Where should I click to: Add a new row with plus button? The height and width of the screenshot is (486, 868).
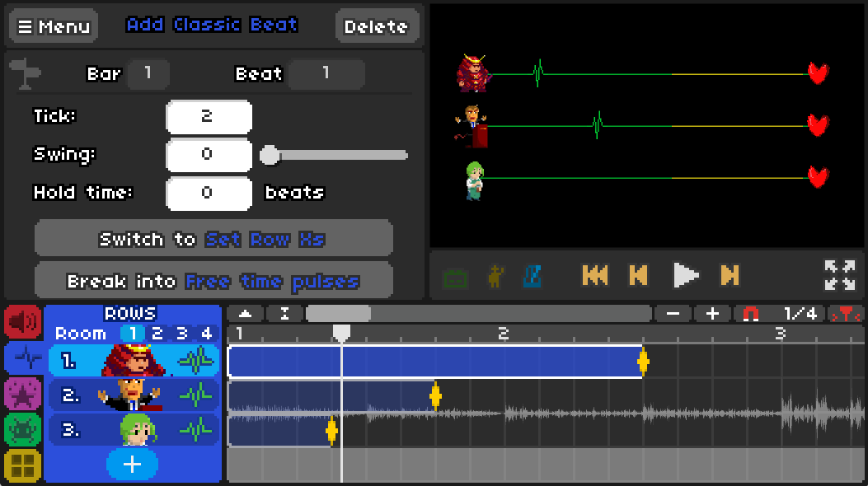pyautogui.click(x=132, y=465)
